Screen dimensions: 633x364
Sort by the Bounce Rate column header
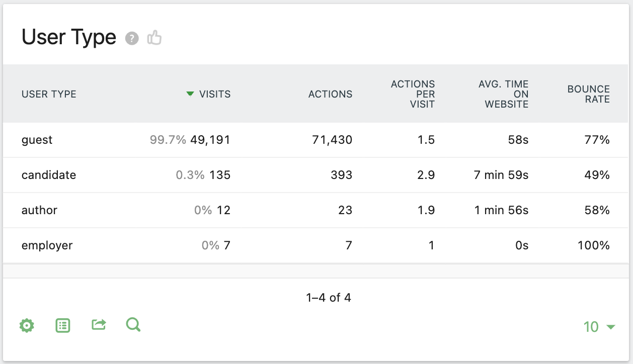[588, 94]
